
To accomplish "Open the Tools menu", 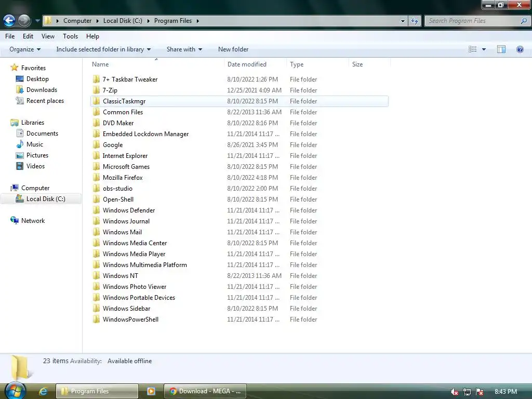I will tap(70, 36).
